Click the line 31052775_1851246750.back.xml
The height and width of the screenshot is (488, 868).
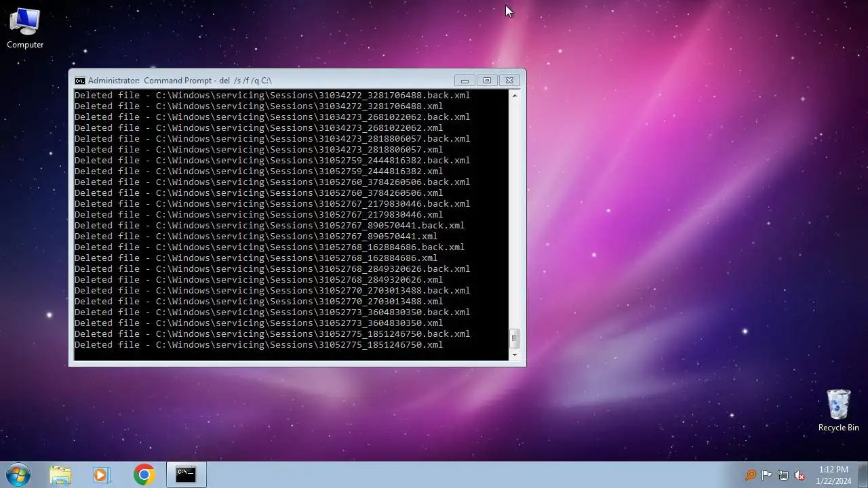[x=272, y=334]
